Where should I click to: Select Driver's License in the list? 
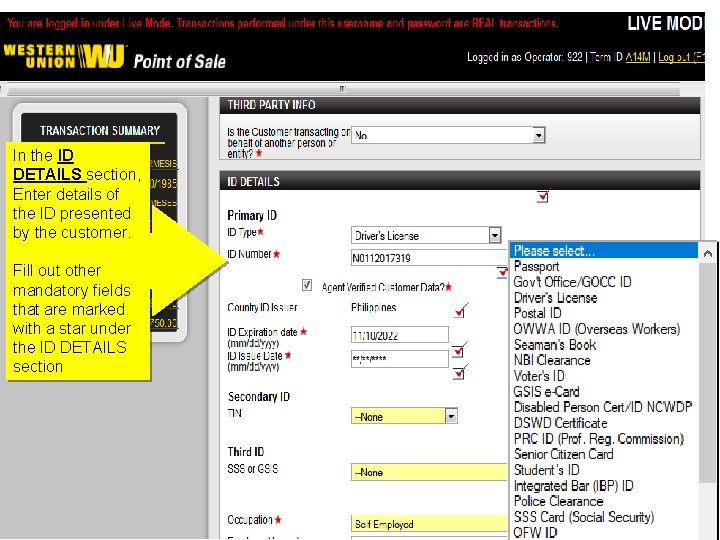555,298
